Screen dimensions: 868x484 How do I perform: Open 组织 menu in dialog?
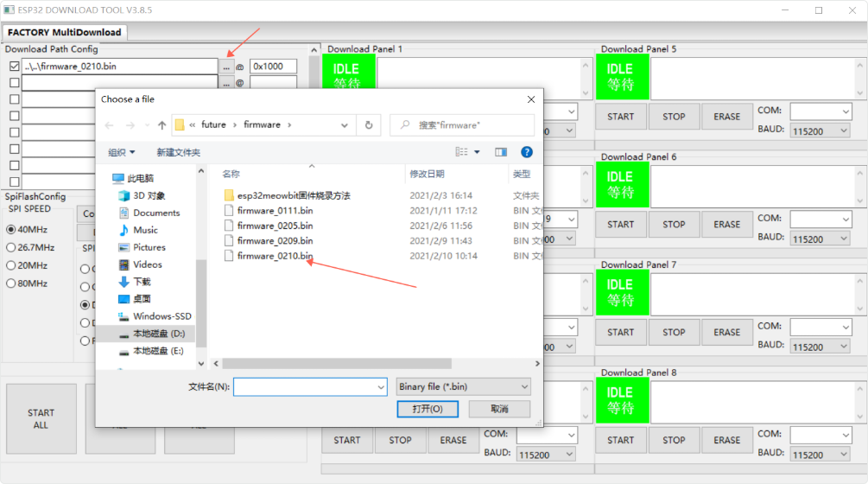coord(121,152)
